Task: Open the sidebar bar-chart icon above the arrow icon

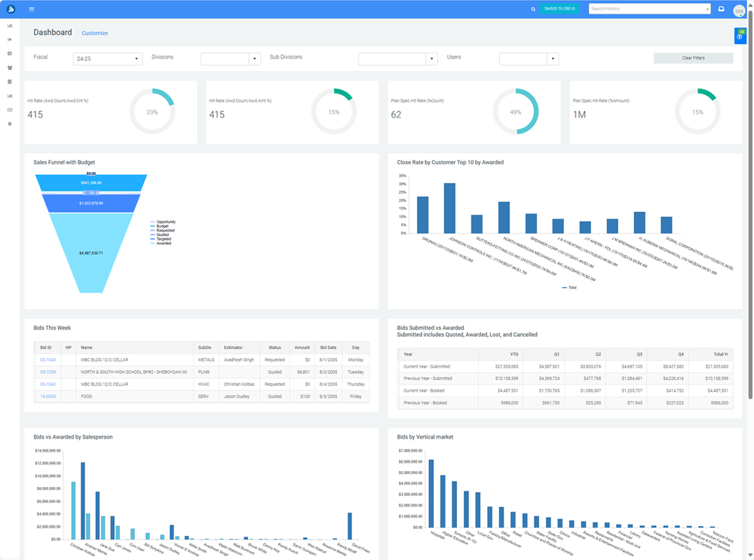Action: pyautogui.click(x=10, y=26)
